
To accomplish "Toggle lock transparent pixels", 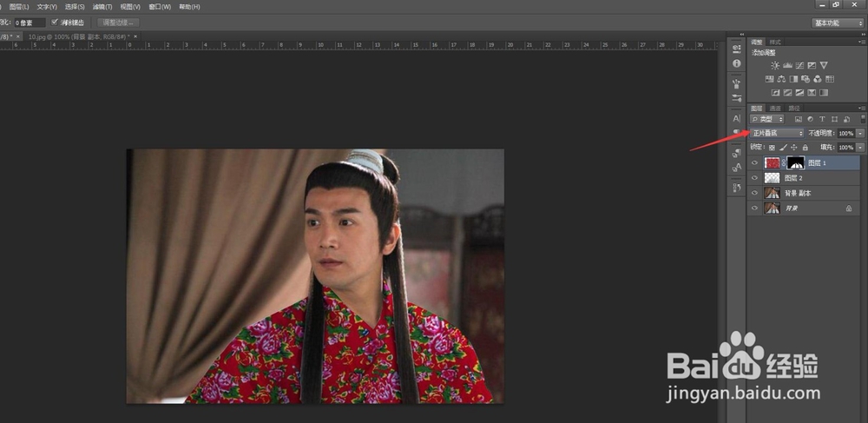I will pyautogui.click(x=772, y=148).
